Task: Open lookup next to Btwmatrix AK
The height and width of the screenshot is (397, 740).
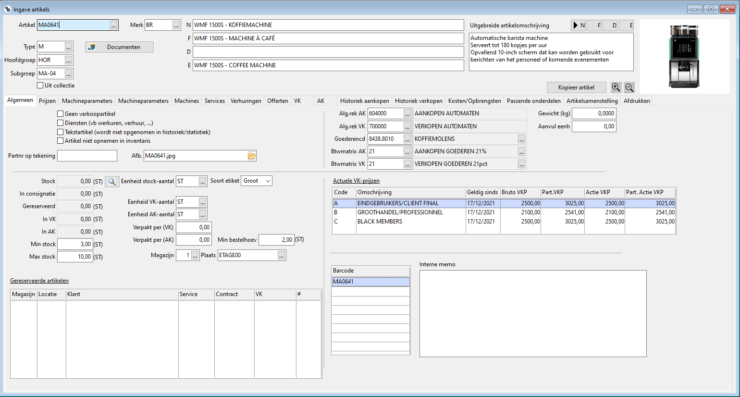Action: [x=407, y=152]
